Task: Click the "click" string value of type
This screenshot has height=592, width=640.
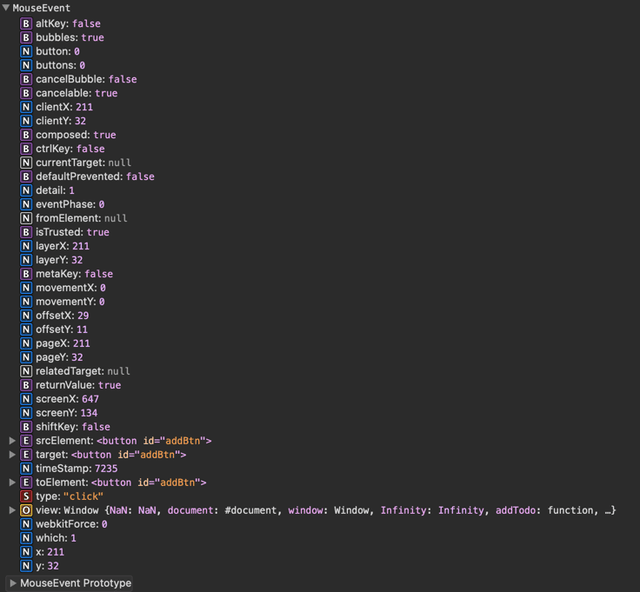Action: [x=84, y=497]
